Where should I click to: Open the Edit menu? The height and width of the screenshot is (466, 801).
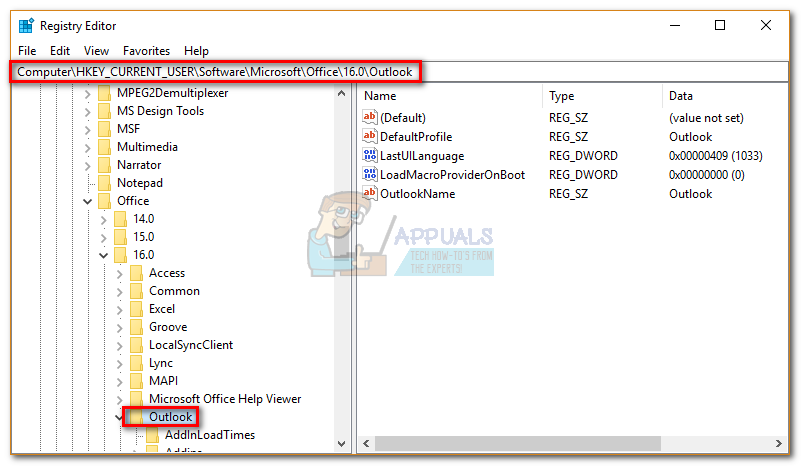click(x=60, y=51)
